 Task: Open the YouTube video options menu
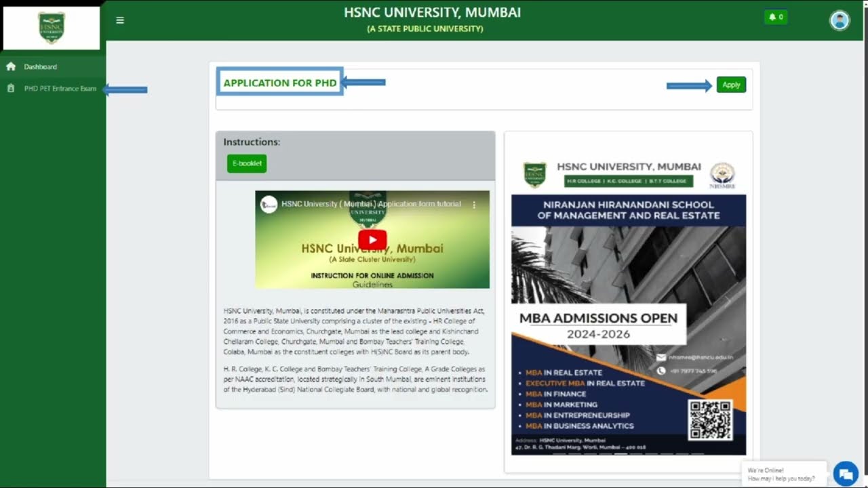click(x=474, y=204)
